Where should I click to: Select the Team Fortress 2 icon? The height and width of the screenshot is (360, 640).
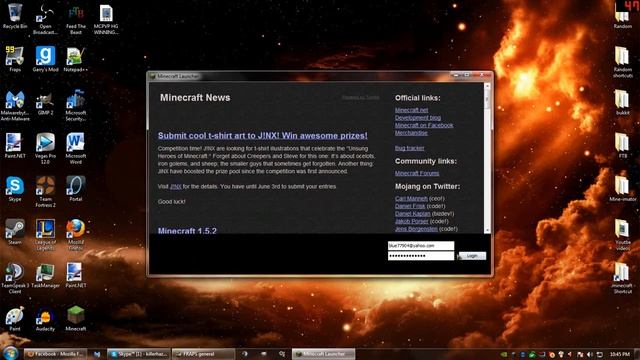click(45, 192)
